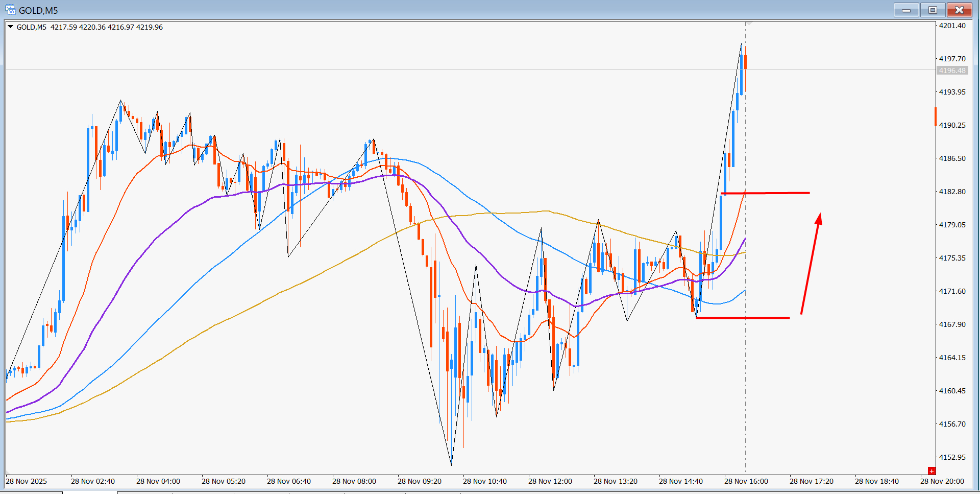Click the red plus icon at chart corner
Viewport: 980px width, 494px height.
coord(932,471)
